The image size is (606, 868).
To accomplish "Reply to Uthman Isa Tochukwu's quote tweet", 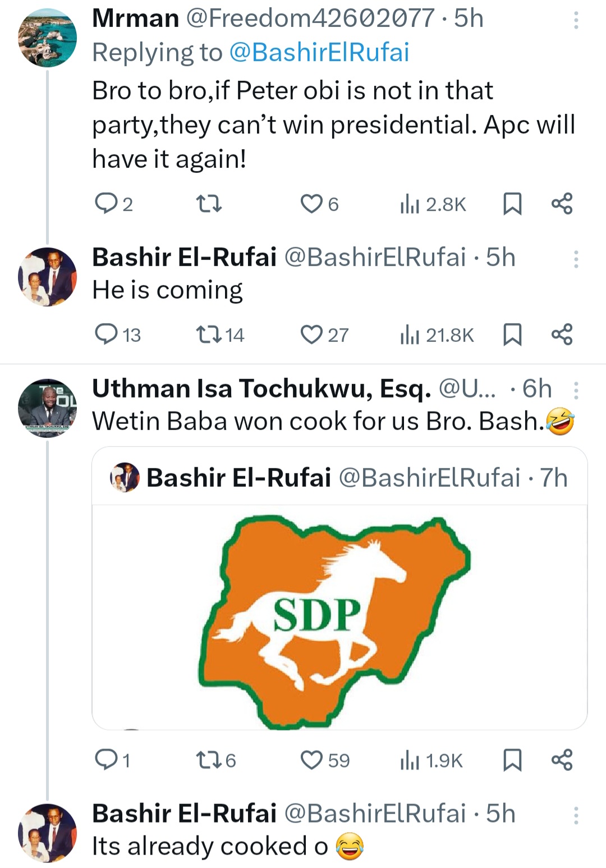I will (105, 760).
